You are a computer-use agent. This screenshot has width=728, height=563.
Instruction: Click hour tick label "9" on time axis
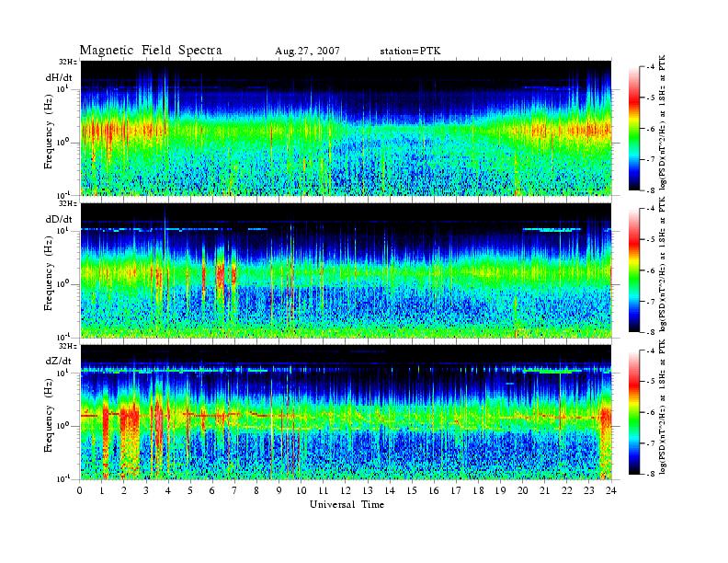[279, 490]
